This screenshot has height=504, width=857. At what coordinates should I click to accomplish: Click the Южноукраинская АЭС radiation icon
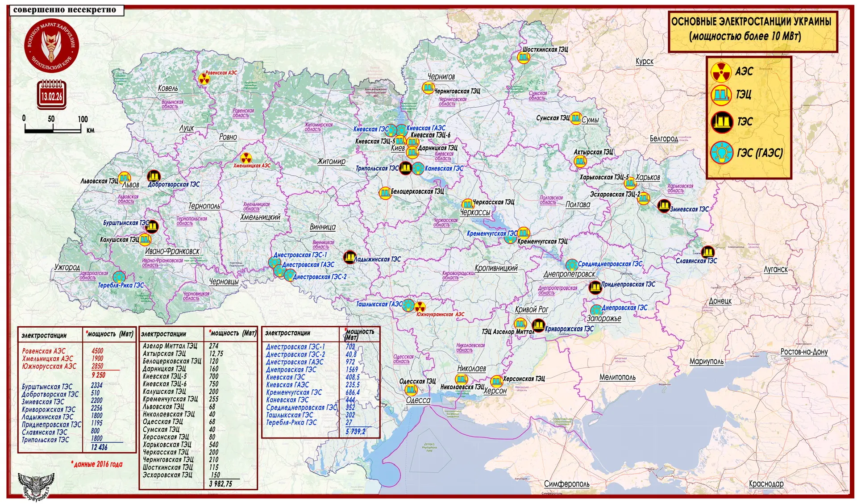pos(420,307)
